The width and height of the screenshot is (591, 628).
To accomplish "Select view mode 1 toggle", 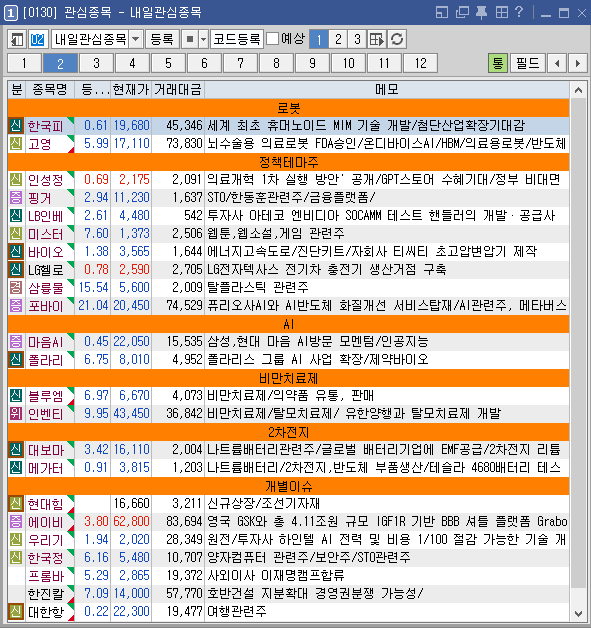I will point(319,39).
